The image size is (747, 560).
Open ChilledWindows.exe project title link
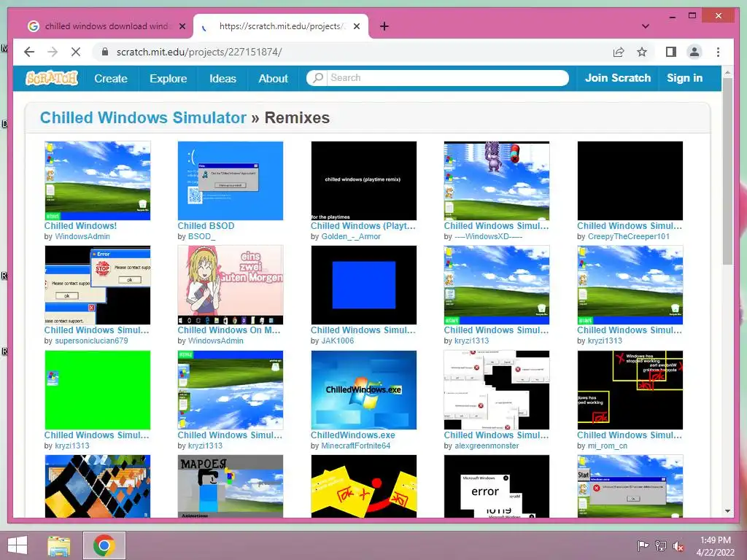pyautogui.click(x=352, y=435)
